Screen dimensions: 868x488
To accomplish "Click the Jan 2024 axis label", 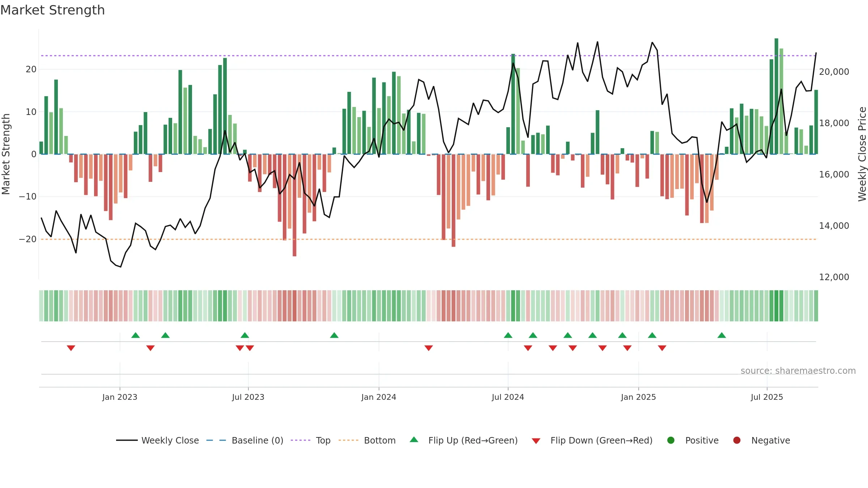I will pos(379,397).
